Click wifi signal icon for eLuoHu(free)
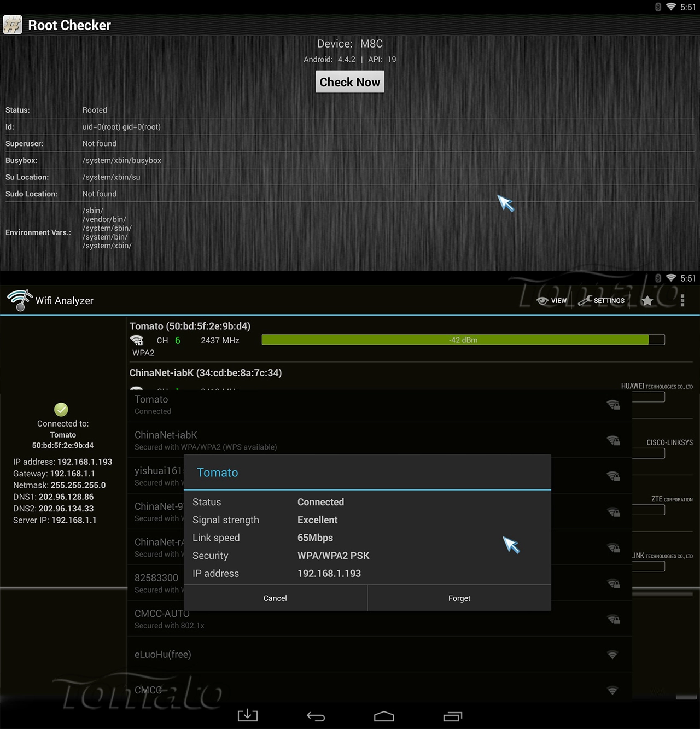This screenshot has width=700, height=729. click(612, 655)
